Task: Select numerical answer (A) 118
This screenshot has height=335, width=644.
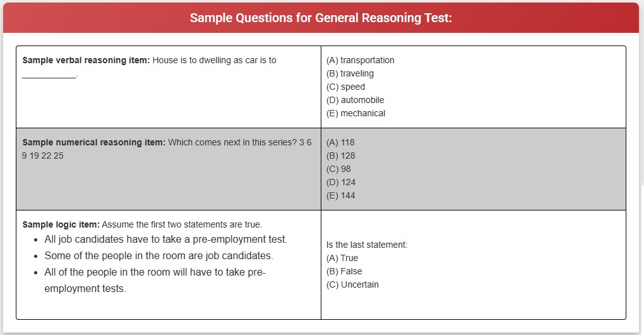Action: pyautogui.click(x=340, y=142)
